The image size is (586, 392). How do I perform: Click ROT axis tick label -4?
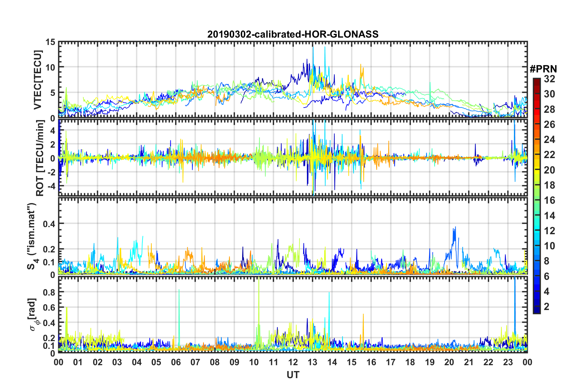click(x=51, y=186)
